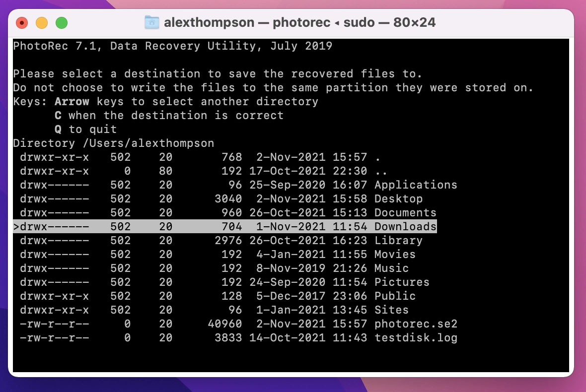Click the Directory /Users/alexthompson path line

pyautogui.click(x=114, y=143)
